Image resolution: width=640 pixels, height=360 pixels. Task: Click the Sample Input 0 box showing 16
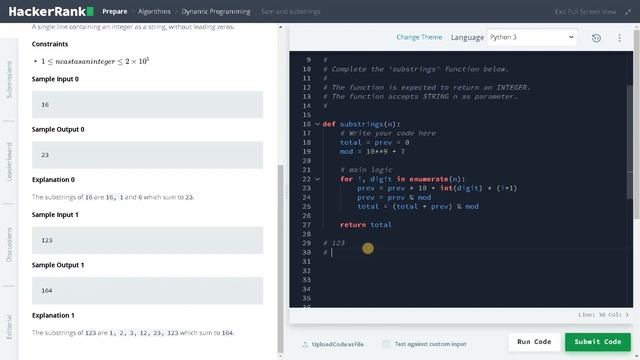point(147,104)
